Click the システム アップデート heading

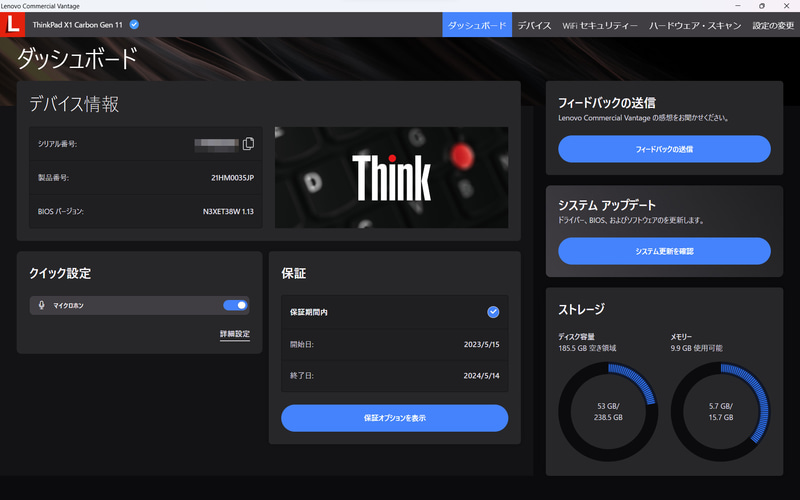607,205
